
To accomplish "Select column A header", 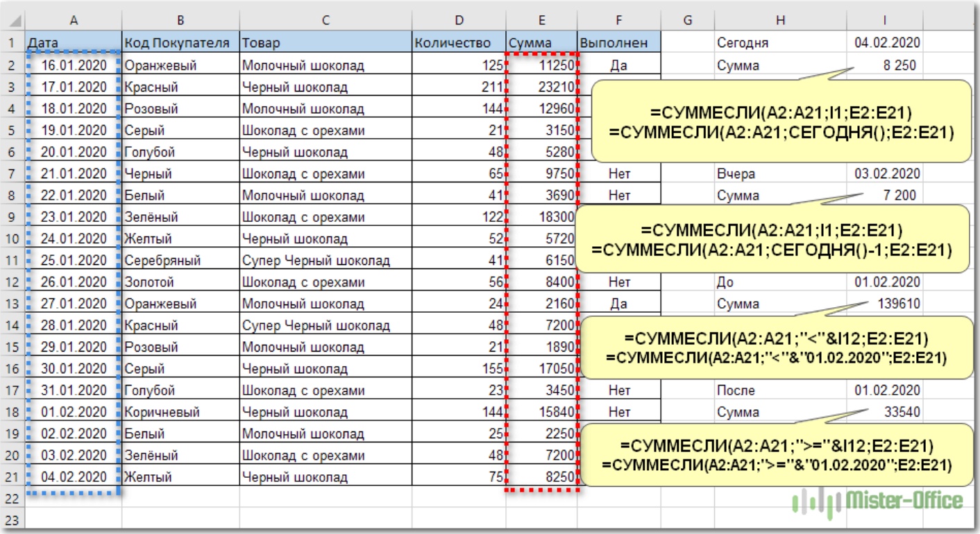I will tap(73, 21).
